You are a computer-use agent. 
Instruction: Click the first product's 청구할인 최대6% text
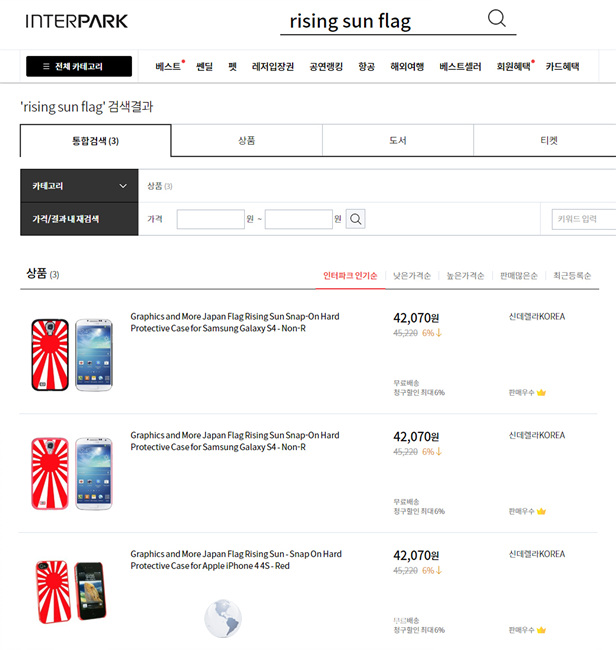pyautogui.click(x=419, y=393)
